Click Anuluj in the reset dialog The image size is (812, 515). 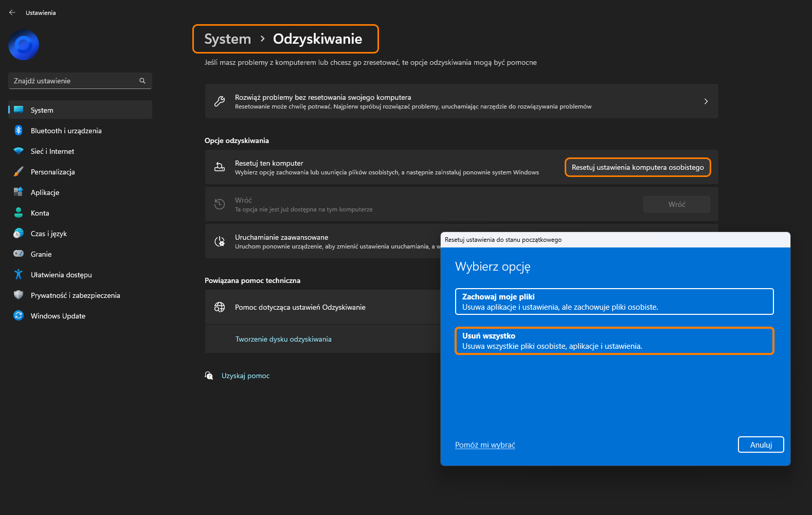click(x=761, y=445)
